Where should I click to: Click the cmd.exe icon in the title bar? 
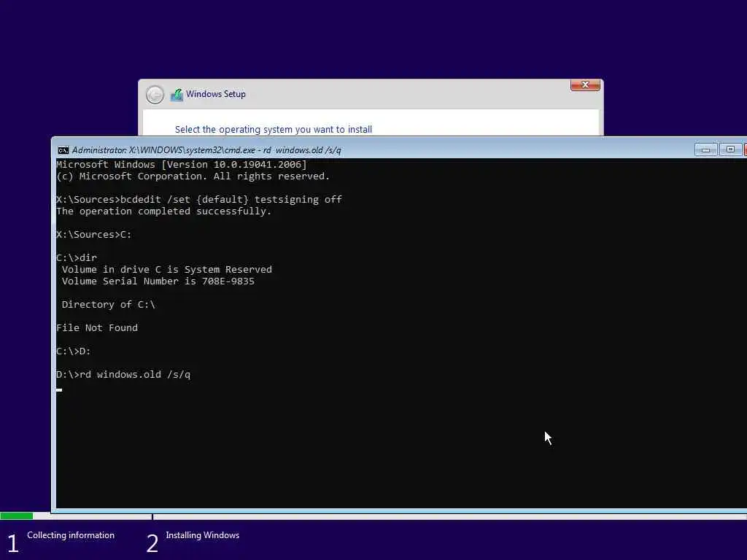[x=63, y=150]
